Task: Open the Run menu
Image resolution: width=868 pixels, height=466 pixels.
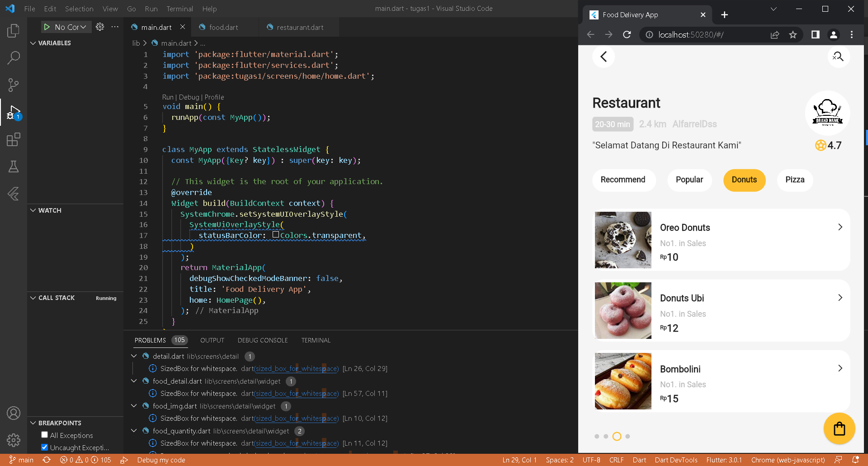Action: (151, 9)
